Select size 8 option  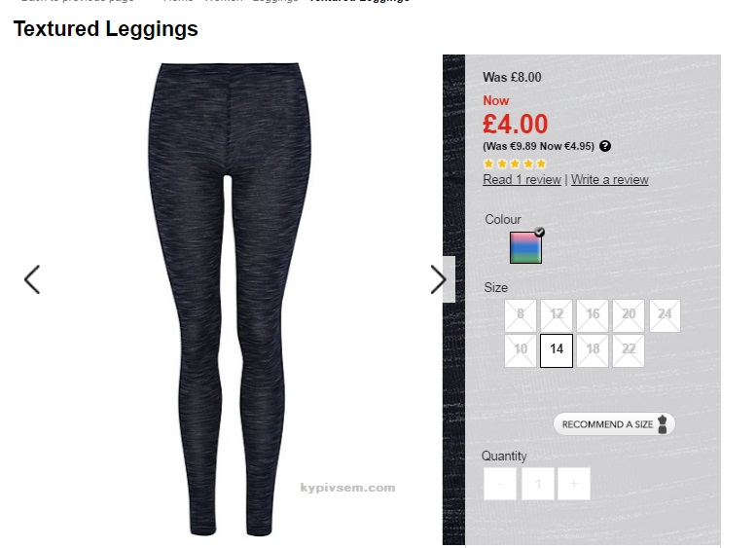coord(521,315)
